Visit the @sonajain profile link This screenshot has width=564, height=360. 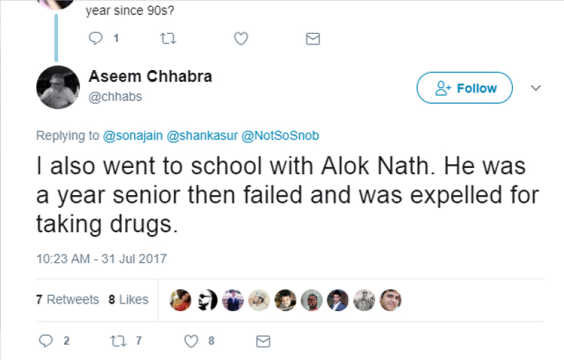pyautogui.click(x=133, y=136)
